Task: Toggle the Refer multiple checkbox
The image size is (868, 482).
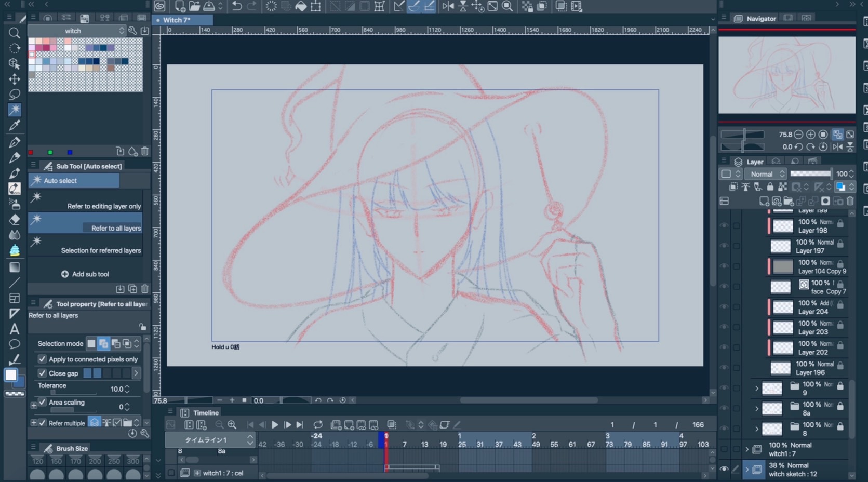Action: pos(42,423)
